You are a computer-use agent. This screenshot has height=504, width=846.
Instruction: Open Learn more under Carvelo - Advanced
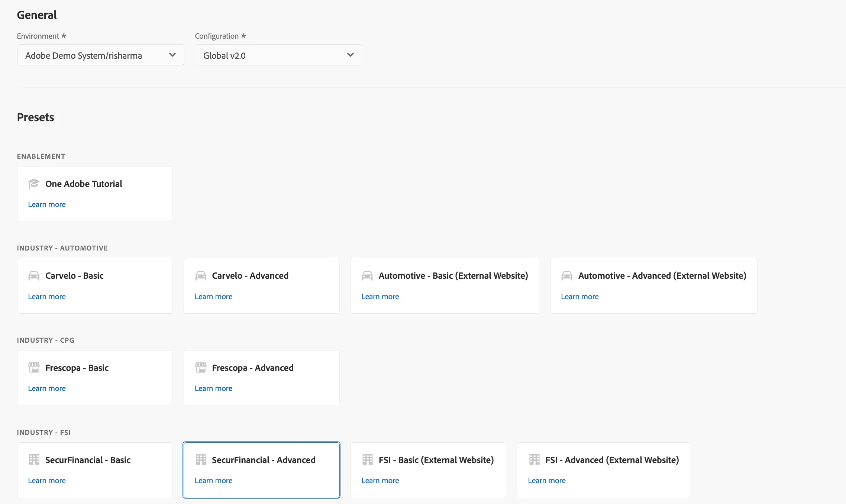coord(213,297)
